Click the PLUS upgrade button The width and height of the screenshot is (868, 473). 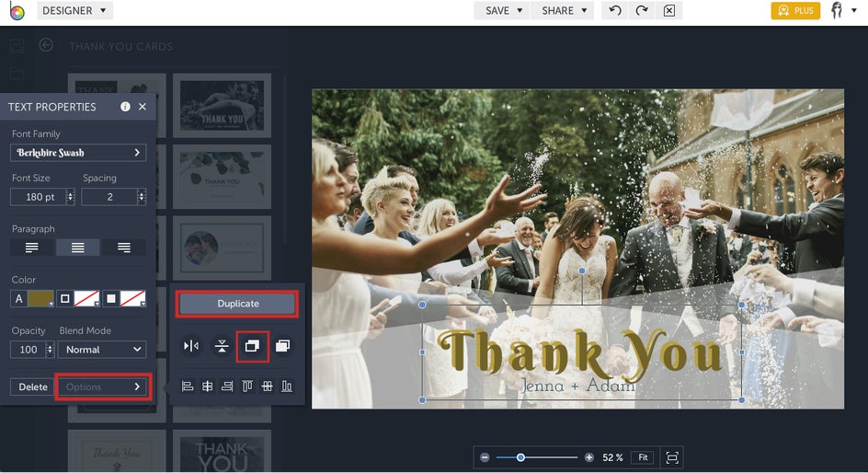pyautogui.click(x=795, y=10)
